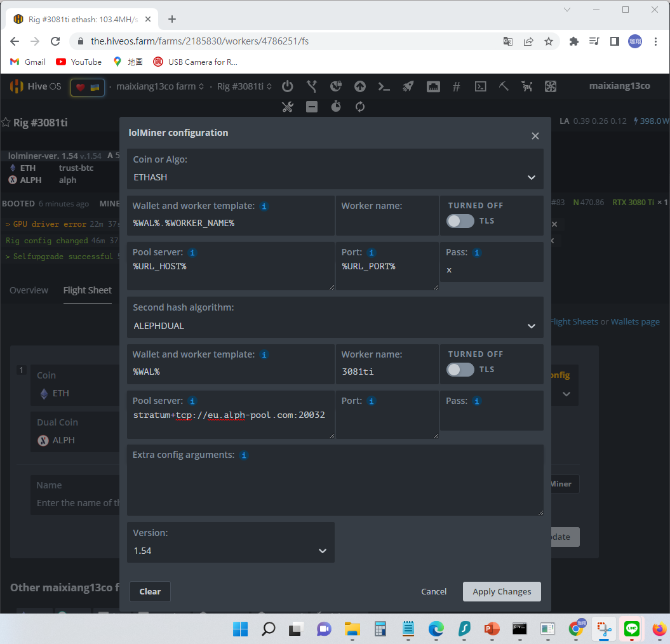Viewport: 670px width, 644px height.
Task: Open the YouTube bookmark
Action: pos(79,62)
